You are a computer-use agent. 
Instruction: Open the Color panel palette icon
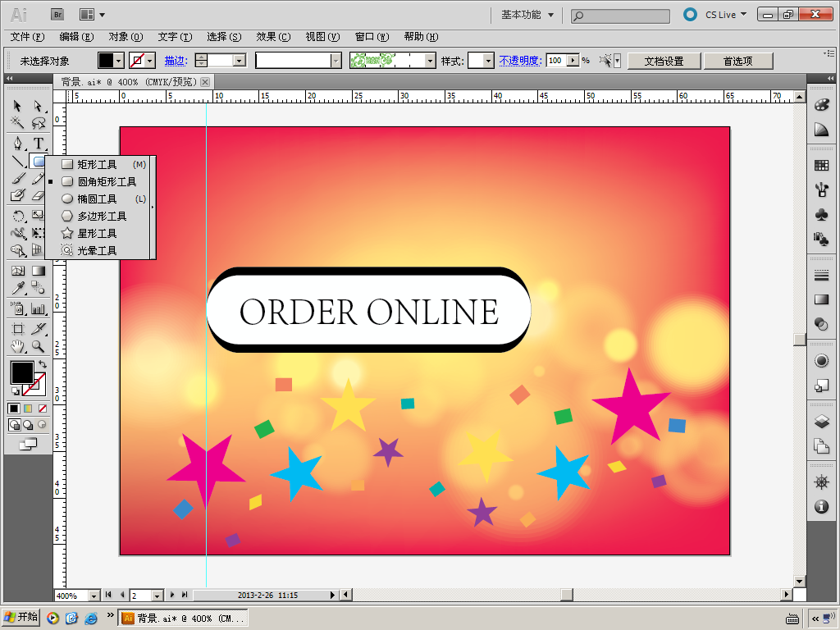pos(821,105)
